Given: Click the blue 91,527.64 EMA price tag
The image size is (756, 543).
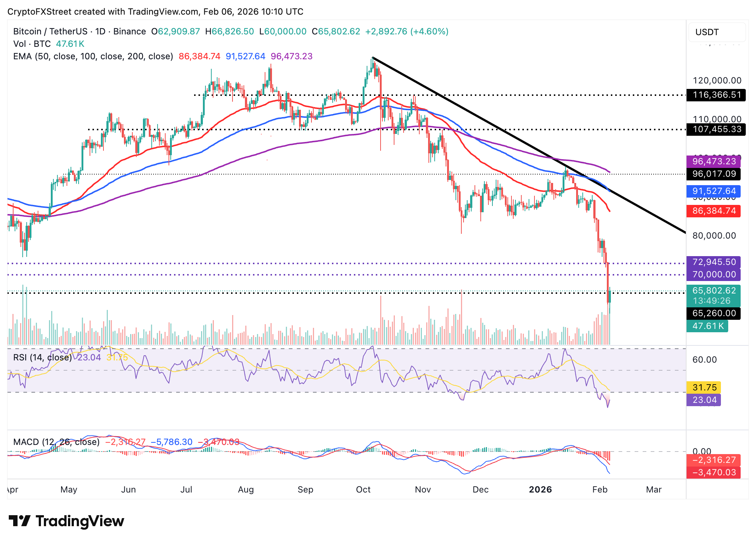Looking at the screenshot, I should click(x=713, y=191).
